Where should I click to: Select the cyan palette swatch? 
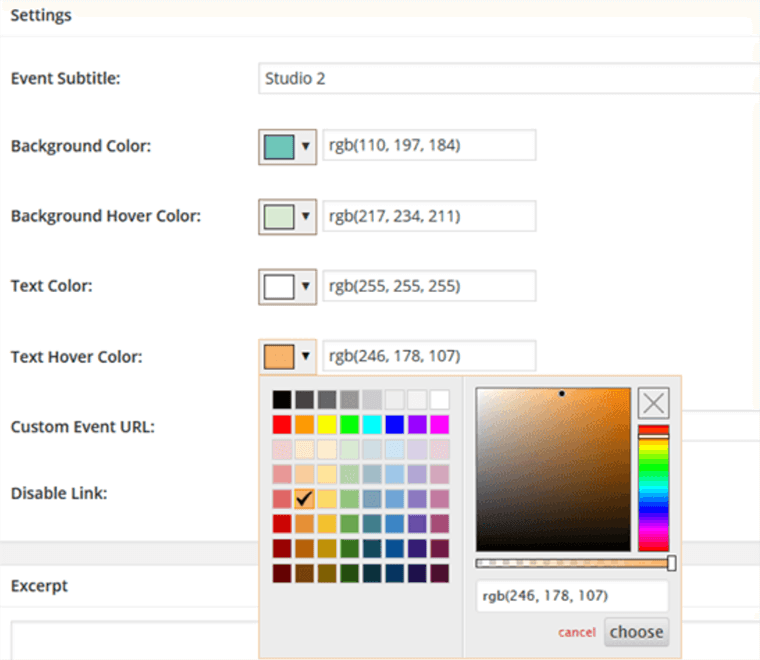point(372,424)
